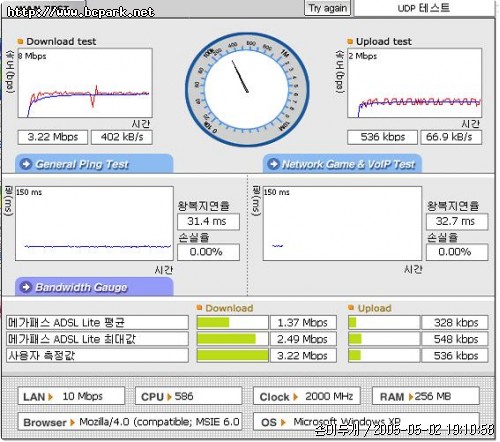This screenshot has width=500, height=442.
Task: Click the upload test graph
Action: [x=414, y=83]
